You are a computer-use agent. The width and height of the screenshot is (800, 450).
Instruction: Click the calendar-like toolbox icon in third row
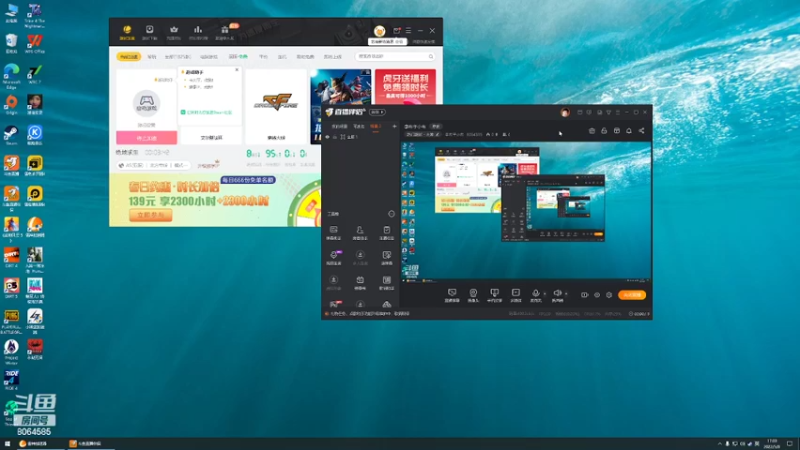[360, 280]
